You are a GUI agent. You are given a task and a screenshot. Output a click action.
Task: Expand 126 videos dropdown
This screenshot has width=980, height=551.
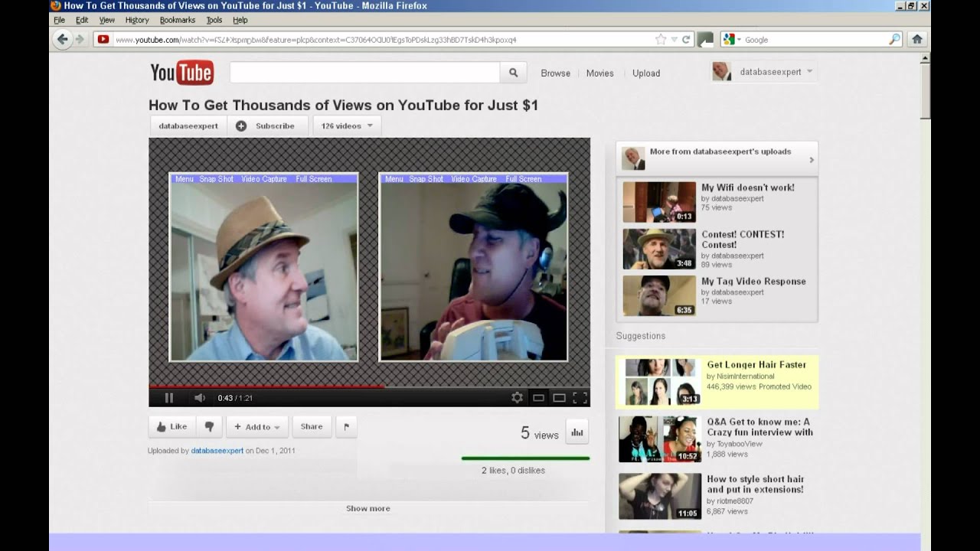coord(347,126)
